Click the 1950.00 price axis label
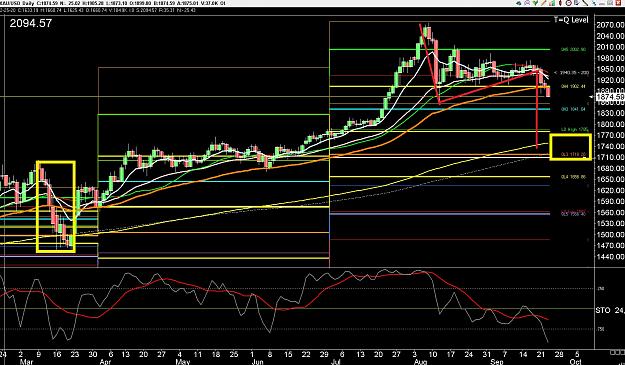 click(610, 69)
